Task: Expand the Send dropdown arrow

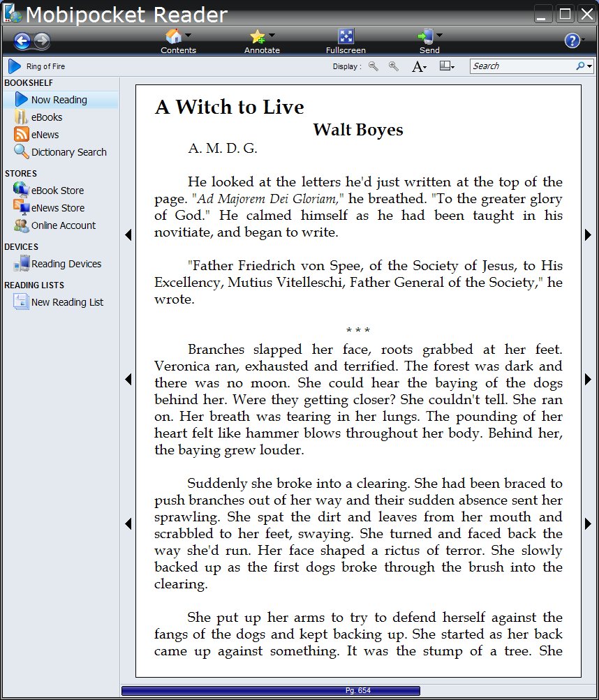Action: point(439,35)
